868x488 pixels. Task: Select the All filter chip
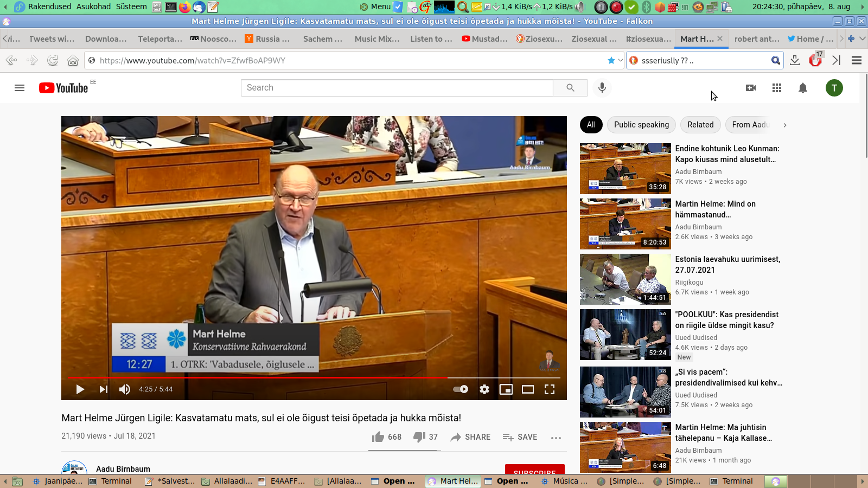pyautogui.click(x=591, y=125)
